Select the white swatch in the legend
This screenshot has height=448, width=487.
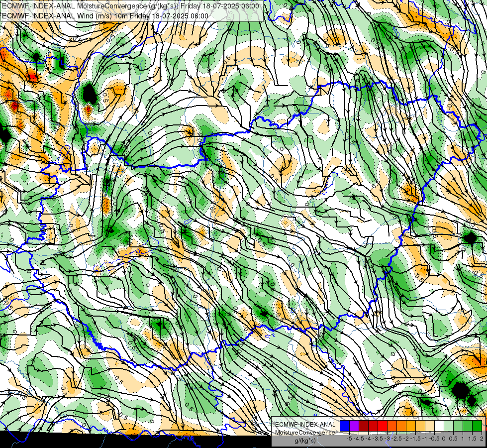pos(439,426)
